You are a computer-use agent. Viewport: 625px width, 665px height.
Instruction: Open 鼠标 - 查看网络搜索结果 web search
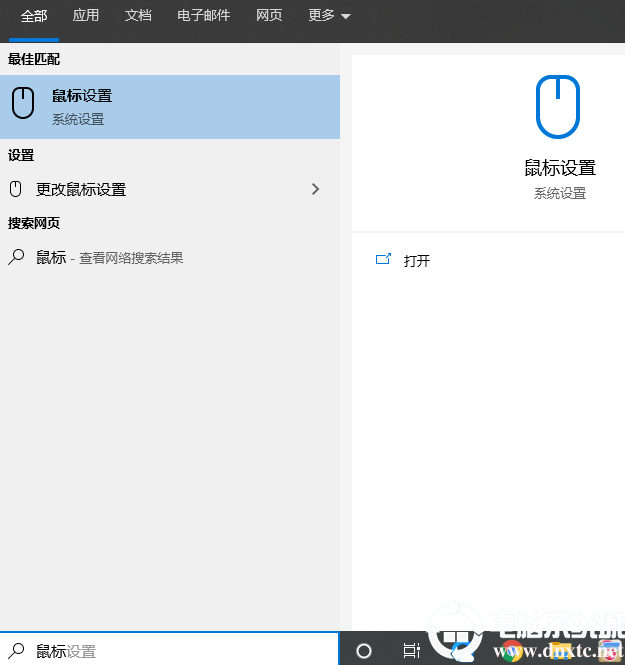click(x=170, y=257)
